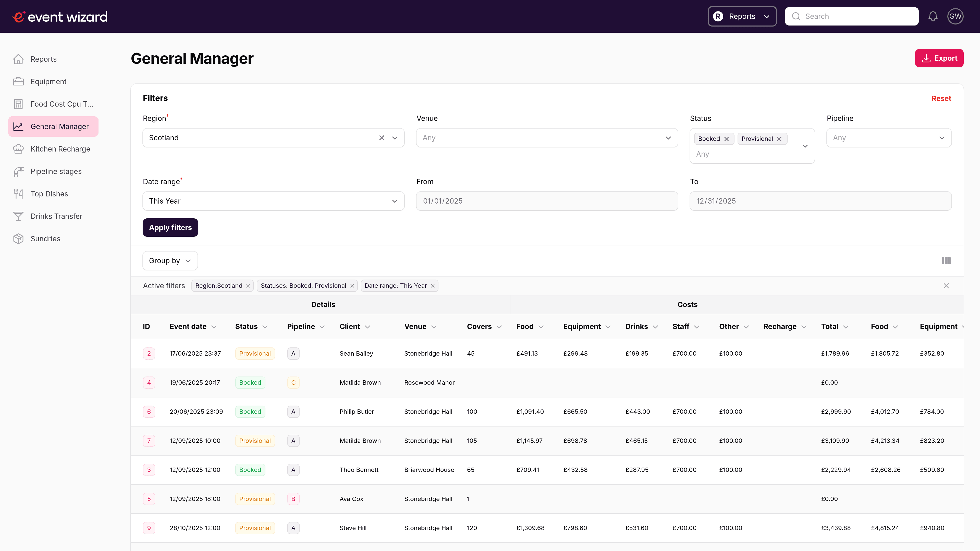The width and height of the screenshot is (980, 551).
Task: Expand the Group by dropdown
Action: (x=170, y=260)
